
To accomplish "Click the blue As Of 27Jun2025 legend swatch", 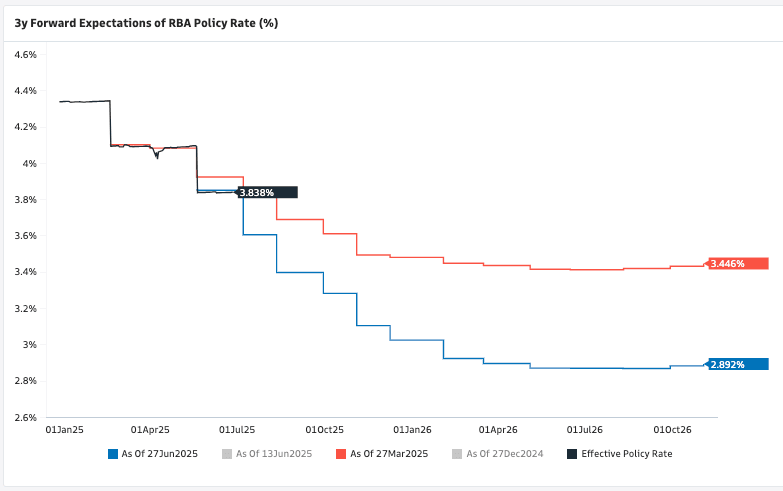I will [113, 454].
